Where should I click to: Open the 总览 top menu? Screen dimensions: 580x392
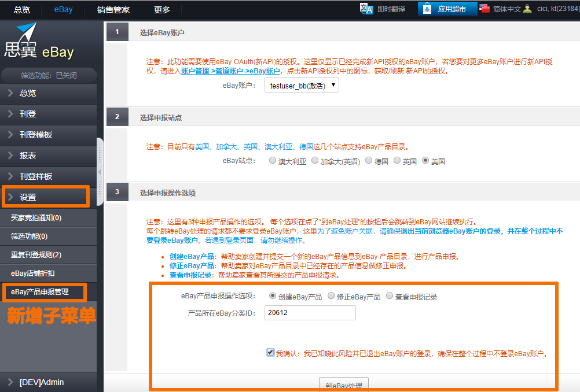coord(22,10)
